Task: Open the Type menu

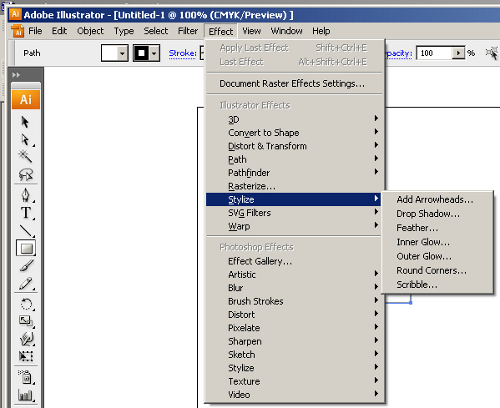Action: (124, 31)
